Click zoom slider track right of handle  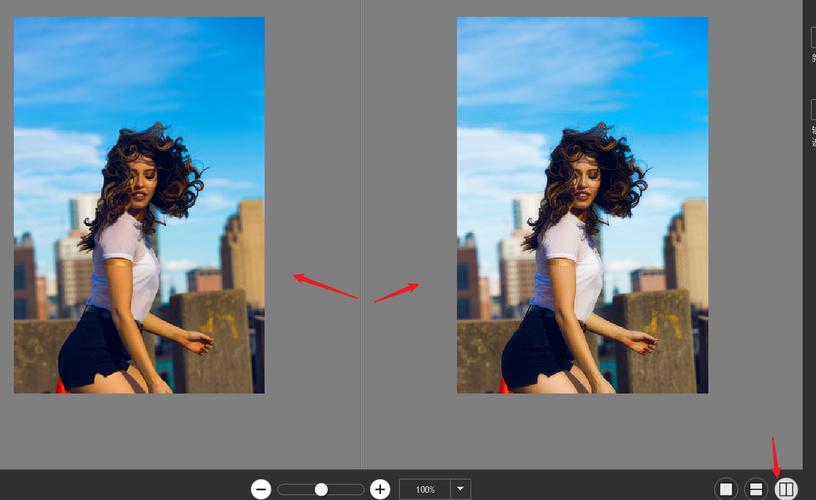tap(345, 489)
